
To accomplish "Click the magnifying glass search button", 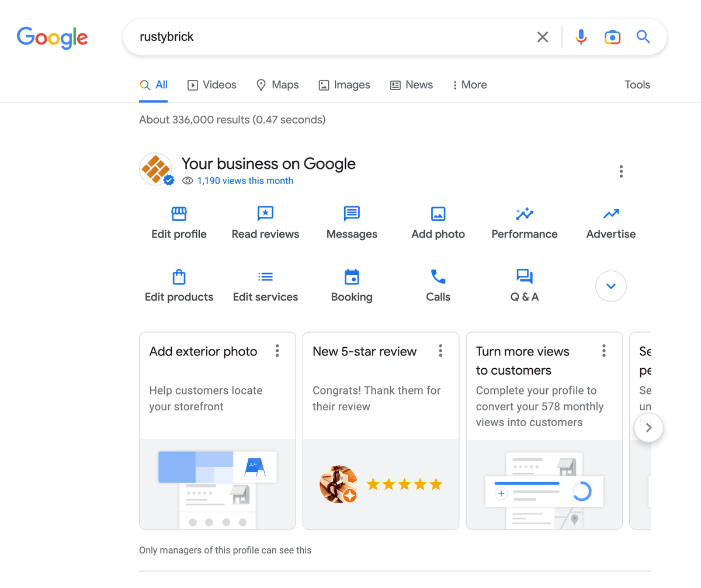I will [x=643, y=37].
